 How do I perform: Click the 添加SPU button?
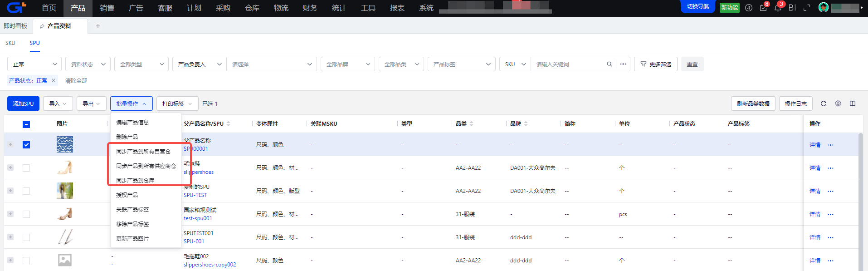(x=23, y=104)
